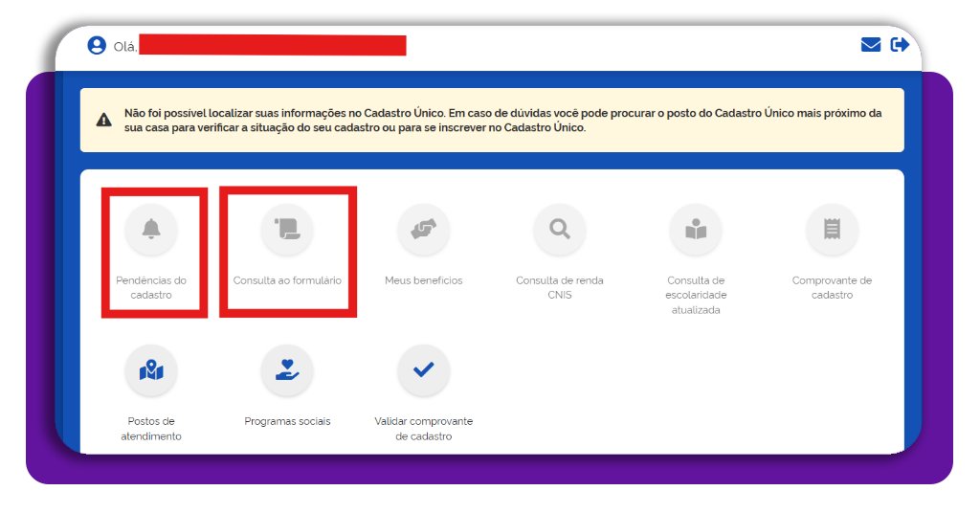The height and width of the screenshot is (513, 980).
Task: Click the 'Não foi possível localizar' alert message
Action: [x=503, y=120]
